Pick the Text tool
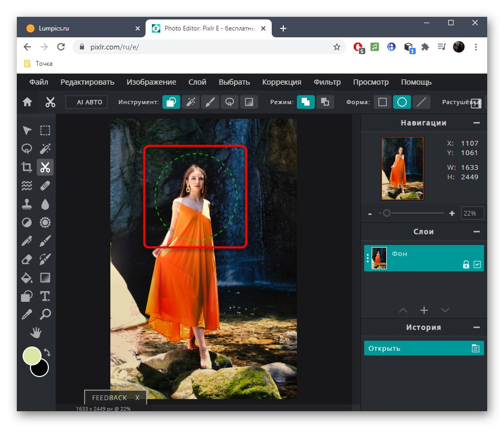504x428 pixels. (x=45, y=296)
